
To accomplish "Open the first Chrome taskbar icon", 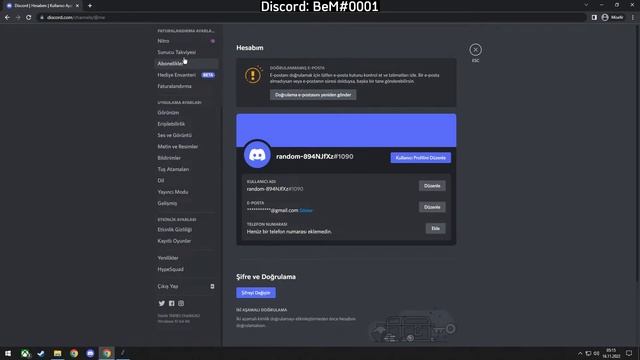I will (74, 353).
